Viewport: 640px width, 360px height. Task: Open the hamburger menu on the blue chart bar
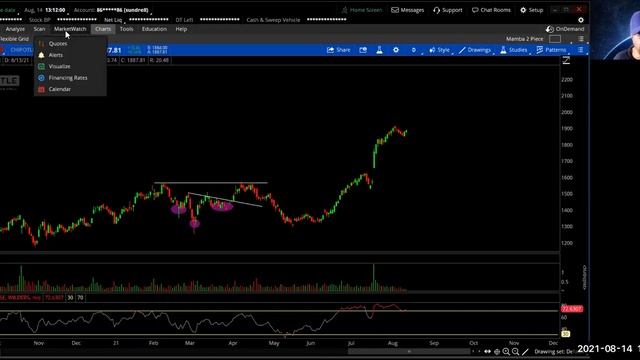pyautogui.click(x=580, y=50)
